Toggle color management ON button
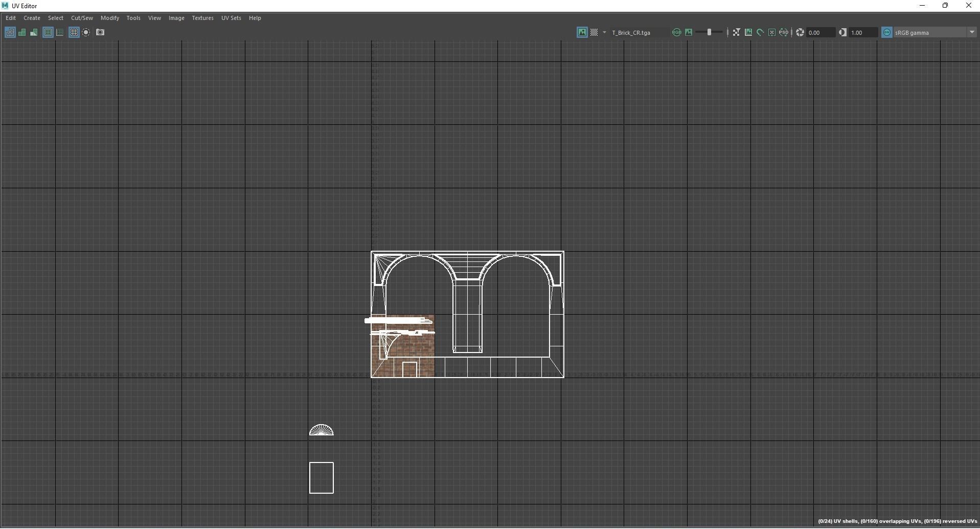 887,32
